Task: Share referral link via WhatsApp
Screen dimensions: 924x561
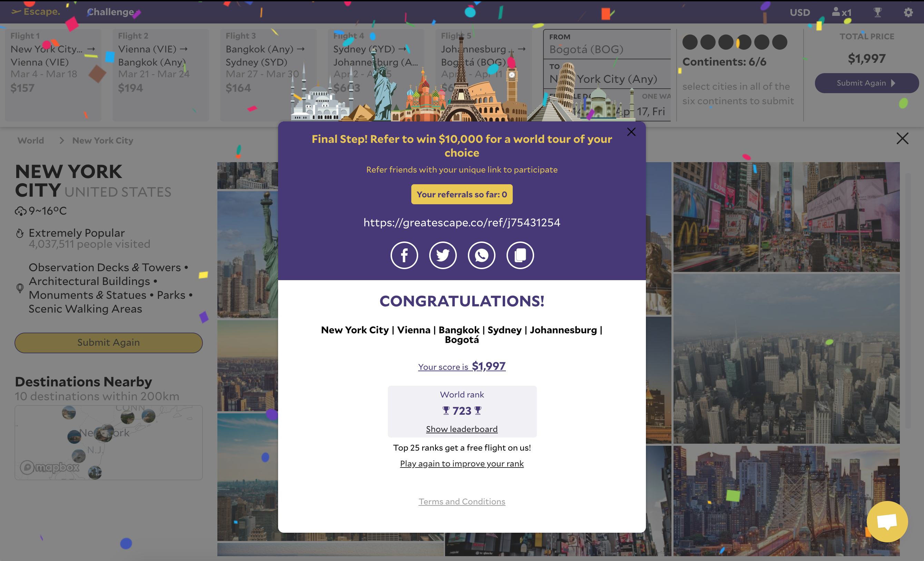Action: 482,255
